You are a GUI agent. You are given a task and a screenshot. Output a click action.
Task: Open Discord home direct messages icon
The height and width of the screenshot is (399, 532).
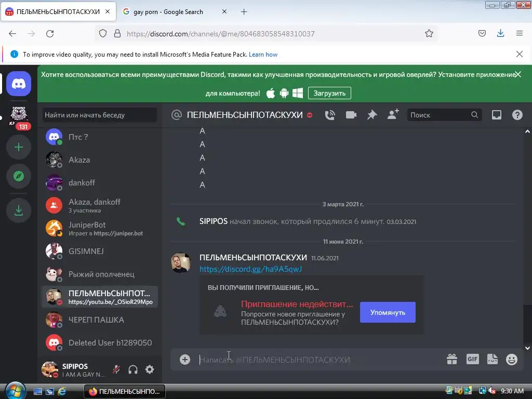tap(19, 84)
